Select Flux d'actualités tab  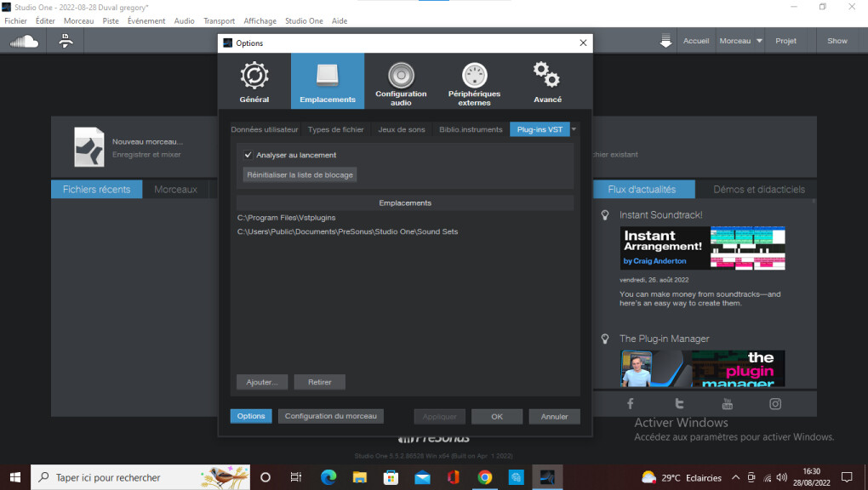pos(642,190)
